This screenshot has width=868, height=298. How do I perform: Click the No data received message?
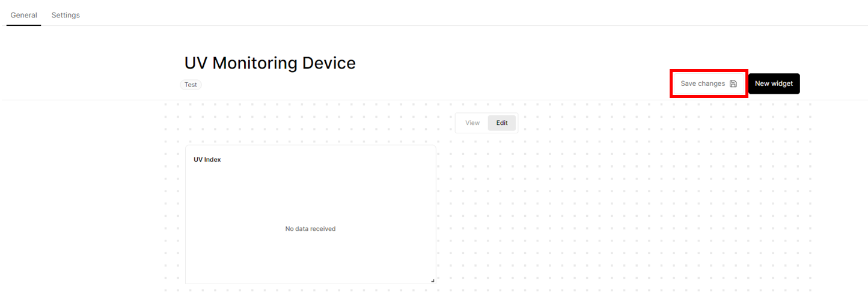(x=310, y=229)
